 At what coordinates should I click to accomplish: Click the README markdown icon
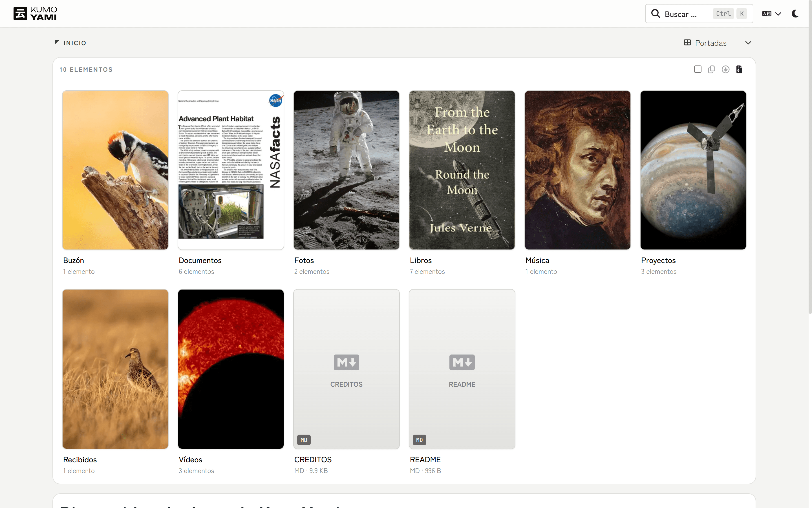[x=462, y=362]
